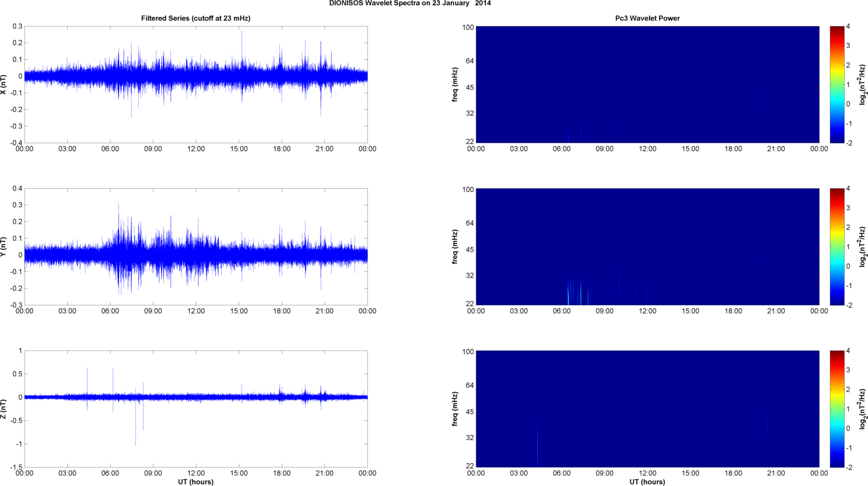Click the "Y (nT)" y-axis label
Viewport: 868px width, 486px height.
(4, 247)
